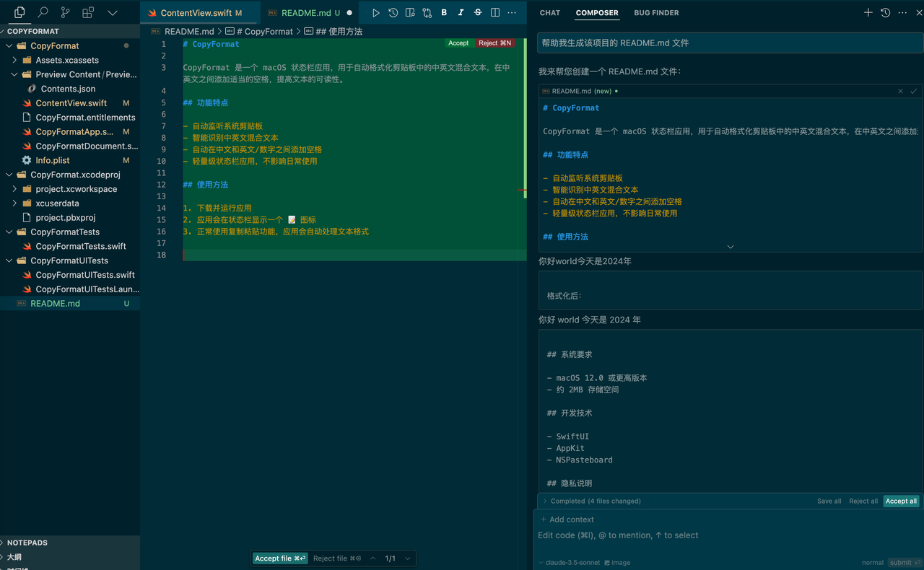
Task: Open editor More Actions ellipsis
Action: pos(512,13)
